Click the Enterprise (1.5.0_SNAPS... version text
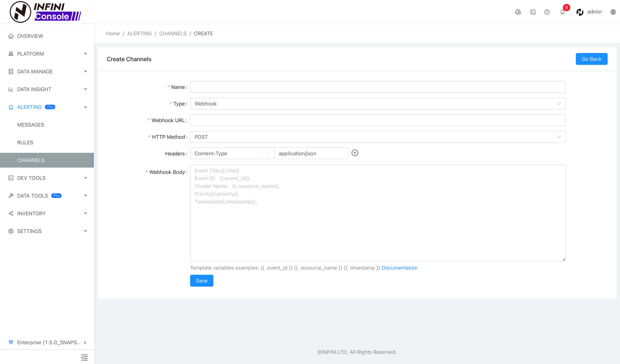This screenshot has height=364, width=620. pyautogui.click(x=49, y=342)
